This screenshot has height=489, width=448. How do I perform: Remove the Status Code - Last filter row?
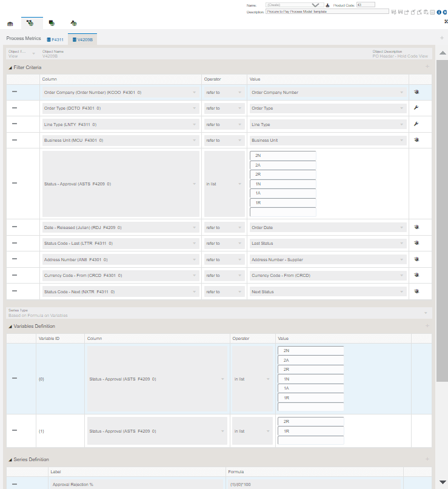(x=15, y=243)
